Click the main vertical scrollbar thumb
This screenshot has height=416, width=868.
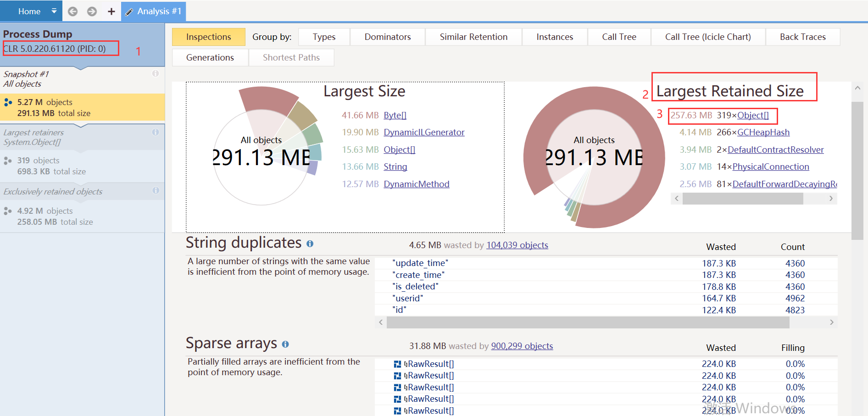click(x=857, y=171)
